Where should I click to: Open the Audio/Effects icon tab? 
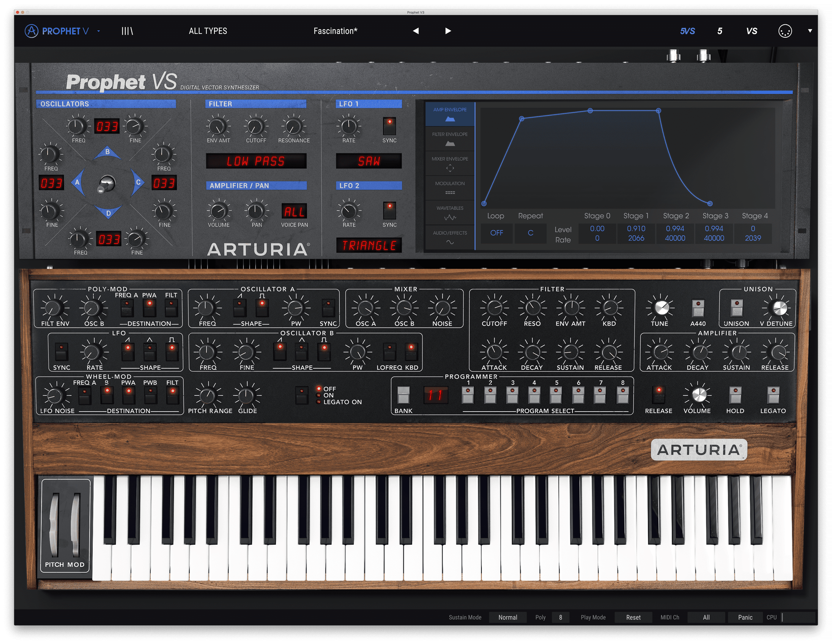tap(450, 237)
